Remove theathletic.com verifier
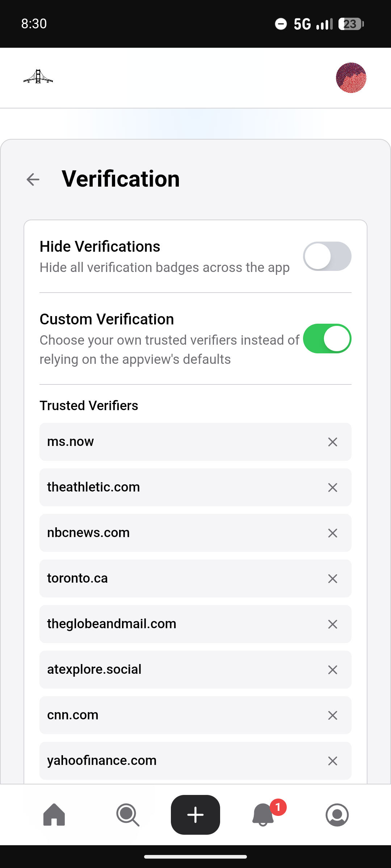Viewport: 391px width, 868px height. 332,488
